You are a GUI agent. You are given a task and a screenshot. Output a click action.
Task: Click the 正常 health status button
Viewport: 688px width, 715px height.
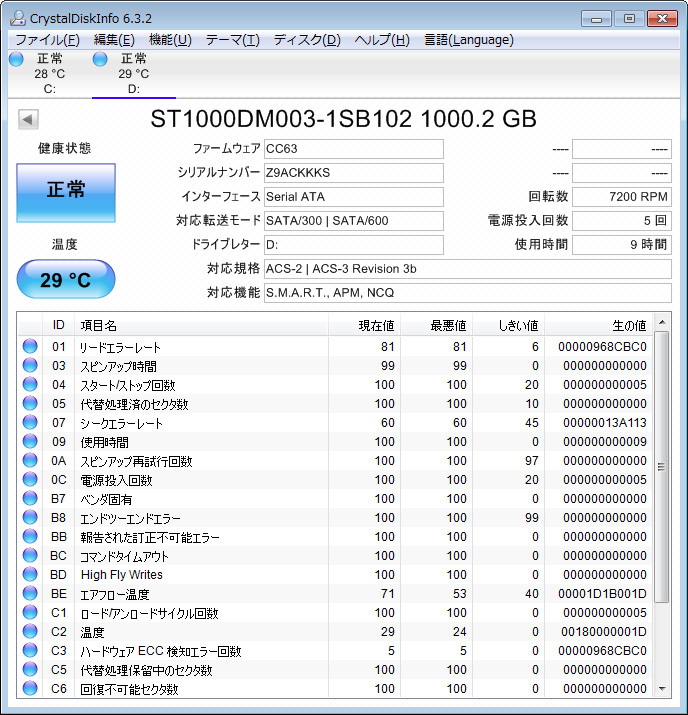(66, 190)
